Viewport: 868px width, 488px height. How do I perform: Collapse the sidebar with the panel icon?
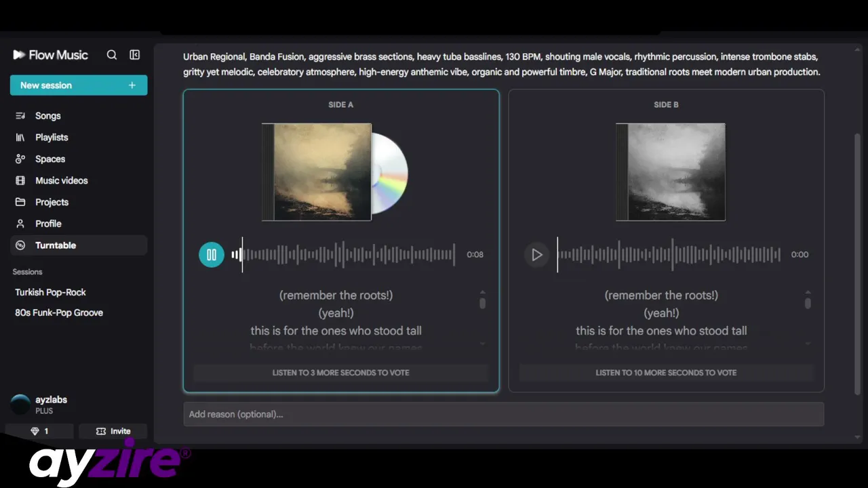click(135, 55)
